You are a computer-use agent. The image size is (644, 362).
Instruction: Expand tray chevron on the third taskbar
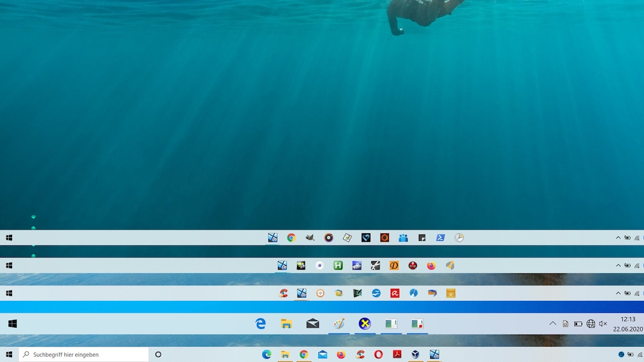[x=618, y=293]
